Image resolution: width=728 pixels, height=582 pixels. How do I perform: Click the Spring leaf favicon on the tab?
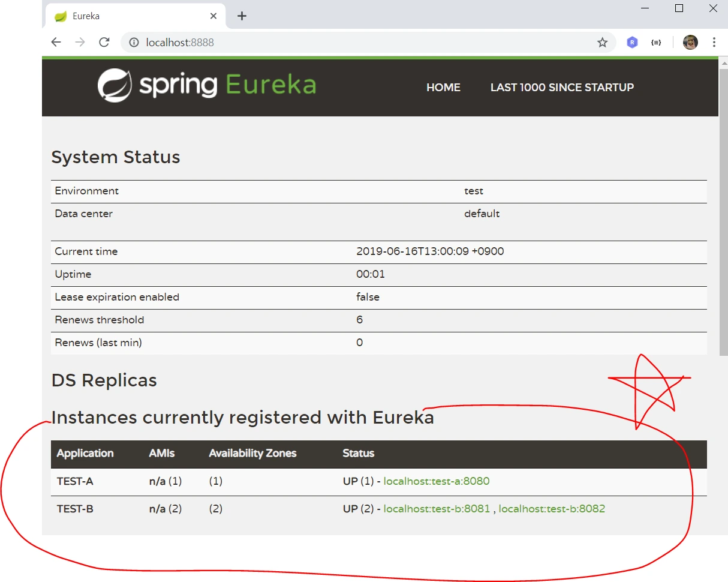click(60, 16)
